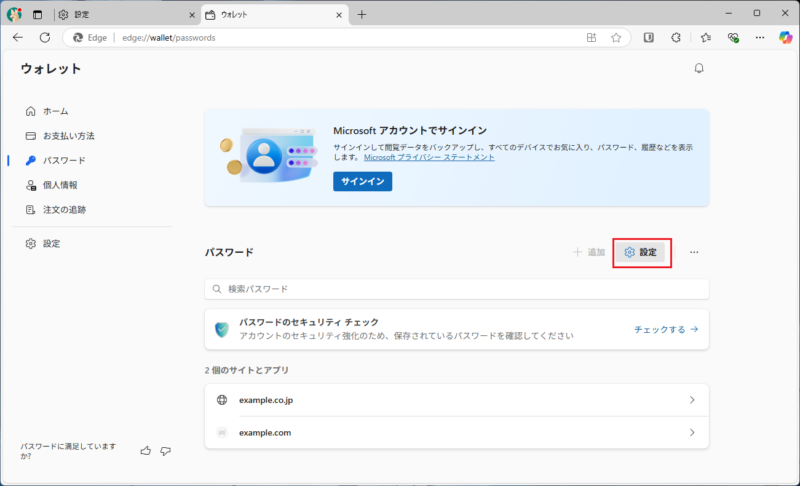Open password 設定 button with gear
800x486 pixels.
coord(641,252)
